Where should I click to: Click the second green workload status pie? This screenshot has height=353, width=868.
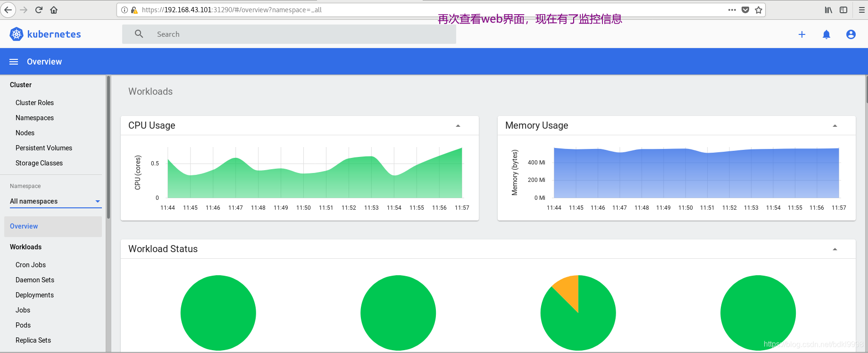398,313
